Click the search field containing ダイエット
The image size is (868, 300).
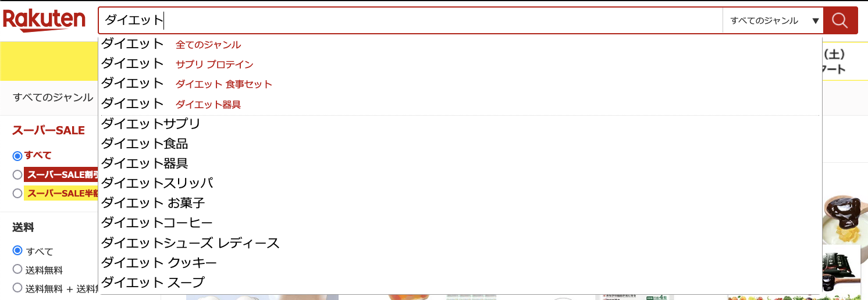pos(411,20)
